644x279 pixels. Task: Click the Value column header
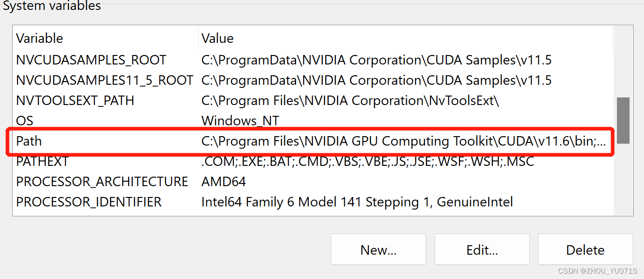[218, 38]
